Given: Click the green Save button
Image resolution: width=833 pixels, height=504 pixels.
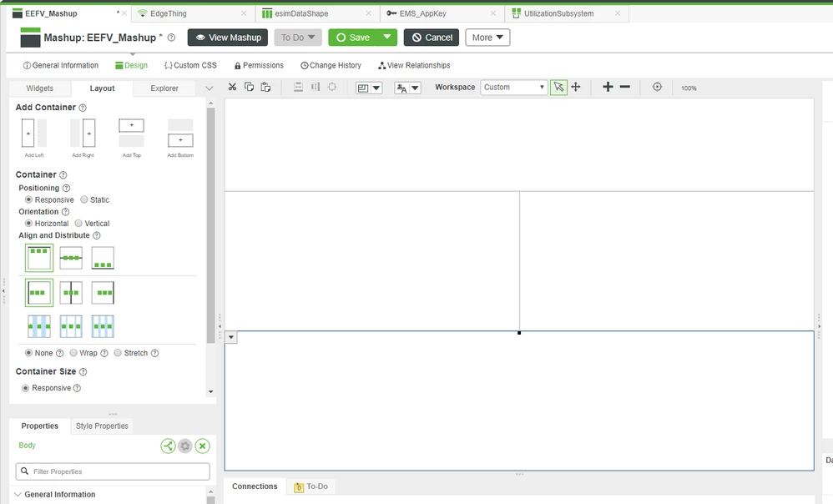Looking at the screenshot, I should [x=353, y=38].
